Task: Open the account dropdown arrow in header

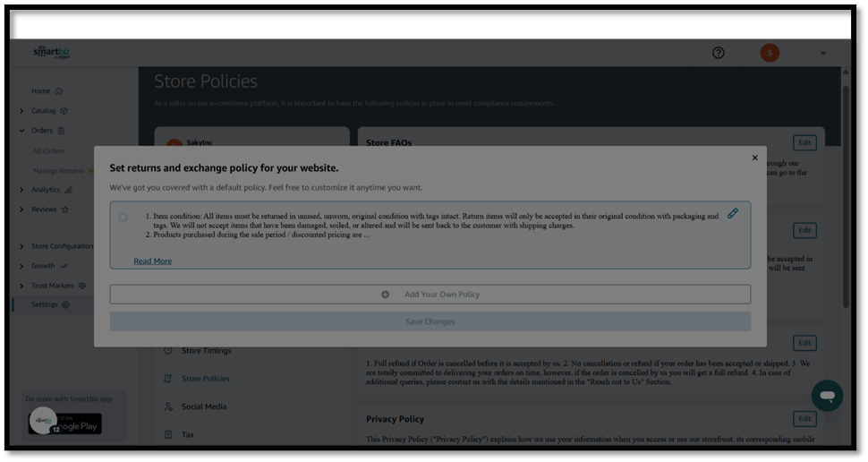Action: [x=823, y=53]
